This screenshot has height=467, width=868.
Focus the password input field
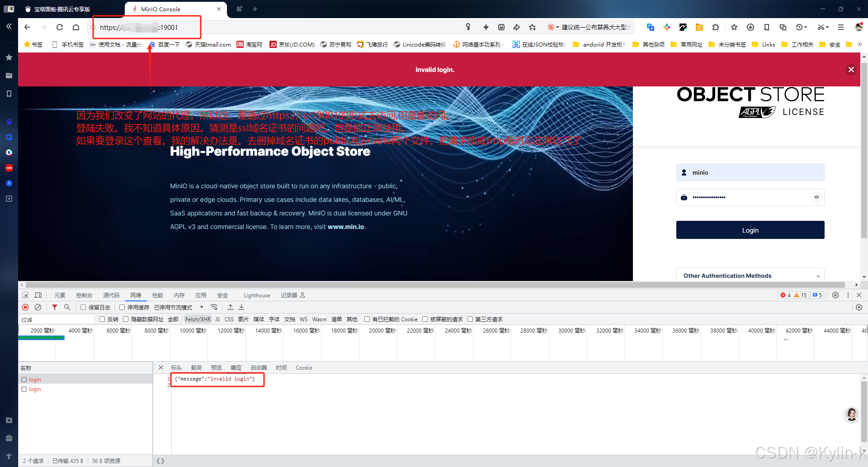[x=750, y=197]
